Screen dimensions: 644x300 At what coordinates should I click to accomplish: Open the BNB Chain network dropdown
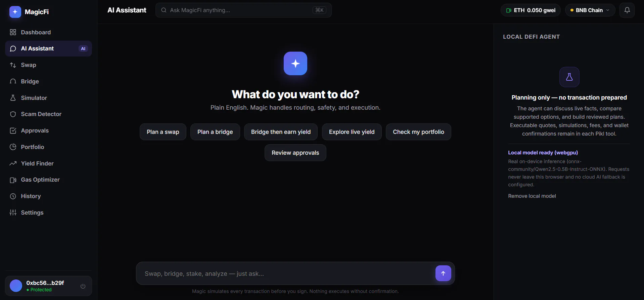590,10
